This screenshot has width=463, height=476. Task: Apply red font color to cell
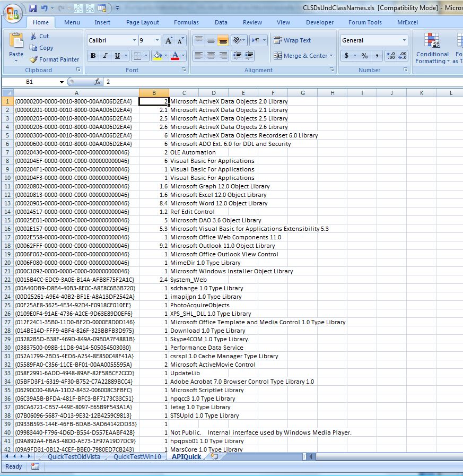175,56
